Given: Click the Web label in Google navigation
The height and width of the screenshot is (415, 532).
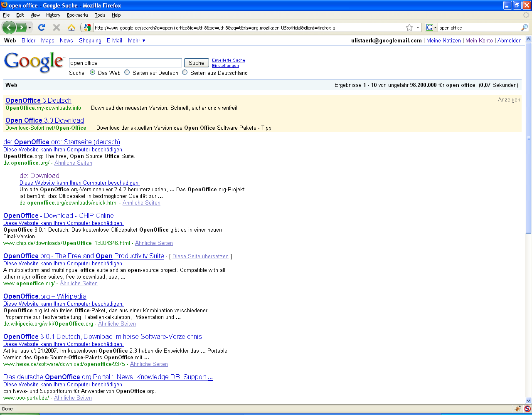Looking at the screenshot, I should (x=10, y=40).
